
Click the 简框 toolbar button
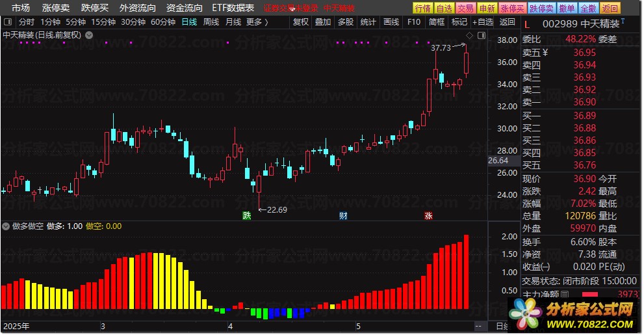coord(436,21)
